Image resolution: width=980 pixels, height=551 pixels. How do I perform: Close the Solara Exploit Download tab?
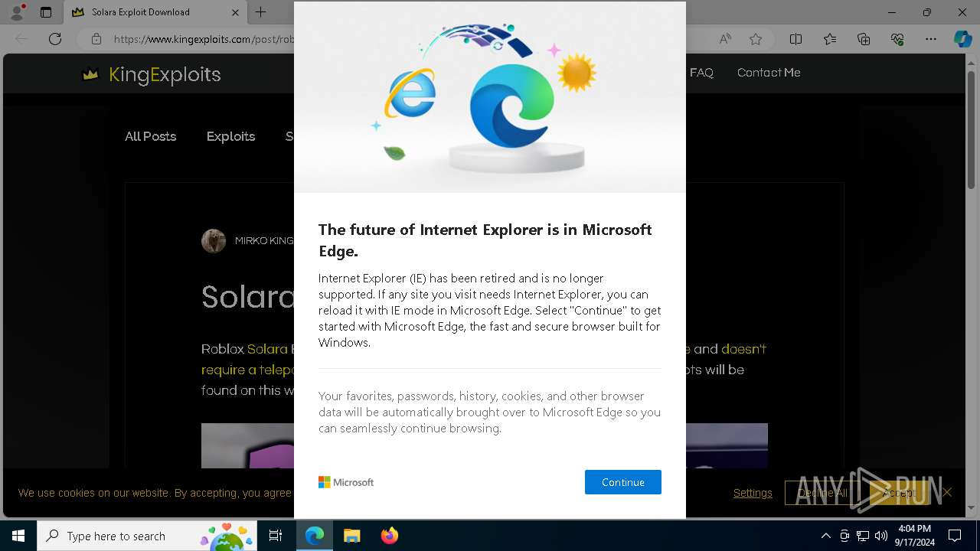pyautogui.click(x=235, y=12)
